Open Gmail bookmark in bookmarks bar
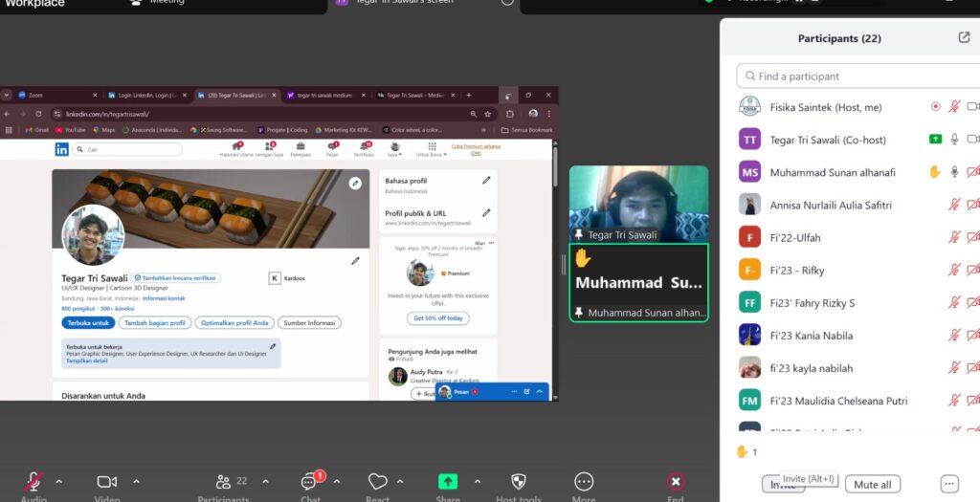980x502 pixels. click(37, 130)
